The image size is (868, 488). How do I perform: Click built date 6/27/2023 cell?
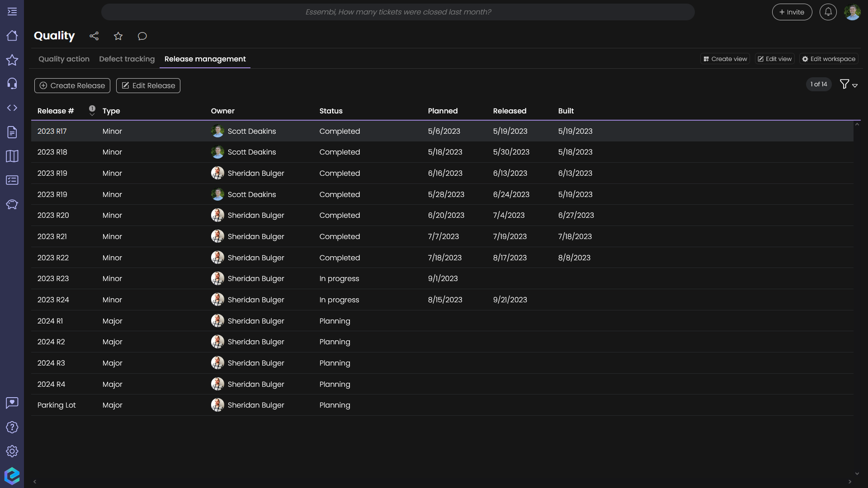[x=576, y=215]
